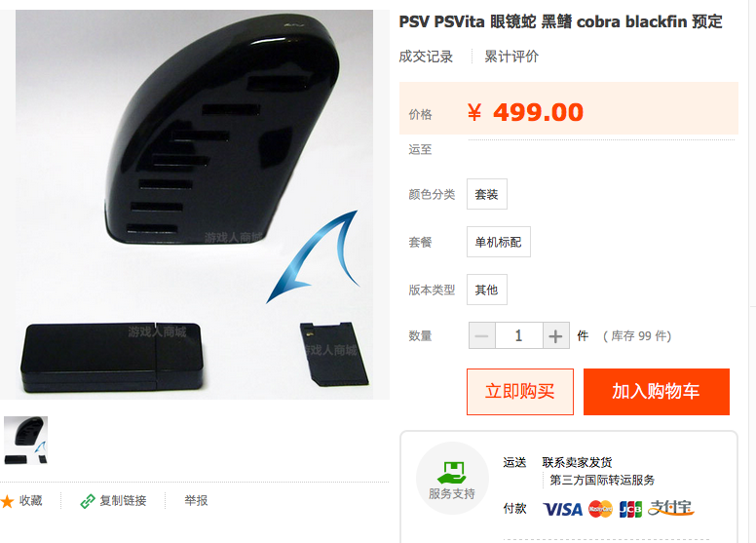The height and width of the screenshot is (543, 756).
Task: Click the JCB payment logo
Action: (630, 509)
